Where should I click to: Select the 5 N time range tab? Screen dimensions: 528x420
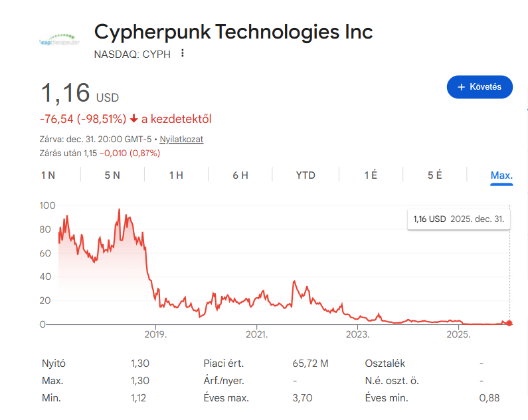pos(112,175)
